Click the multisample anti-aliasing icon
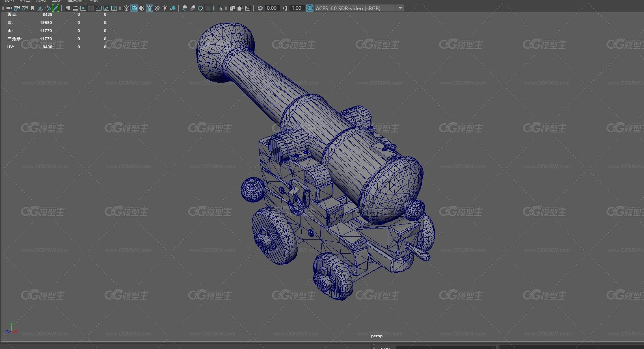 200,8
